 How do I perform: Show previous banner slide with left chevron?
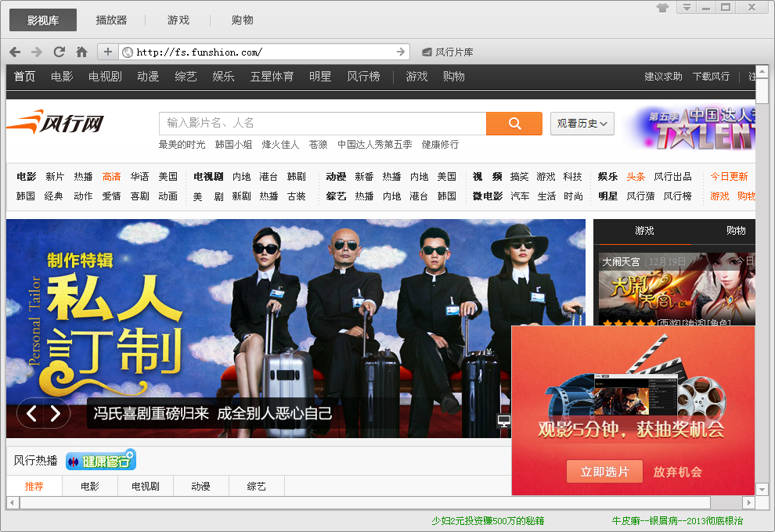click(31, 414)
